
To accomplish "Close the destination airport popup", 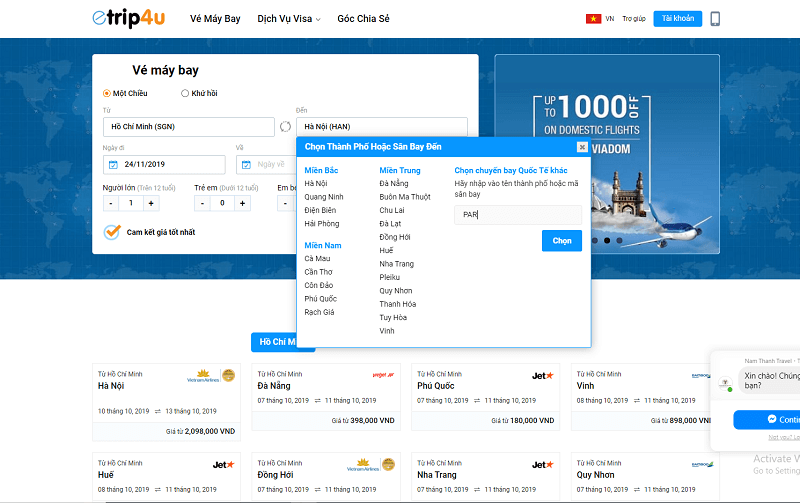I will (x=582, y=147).
